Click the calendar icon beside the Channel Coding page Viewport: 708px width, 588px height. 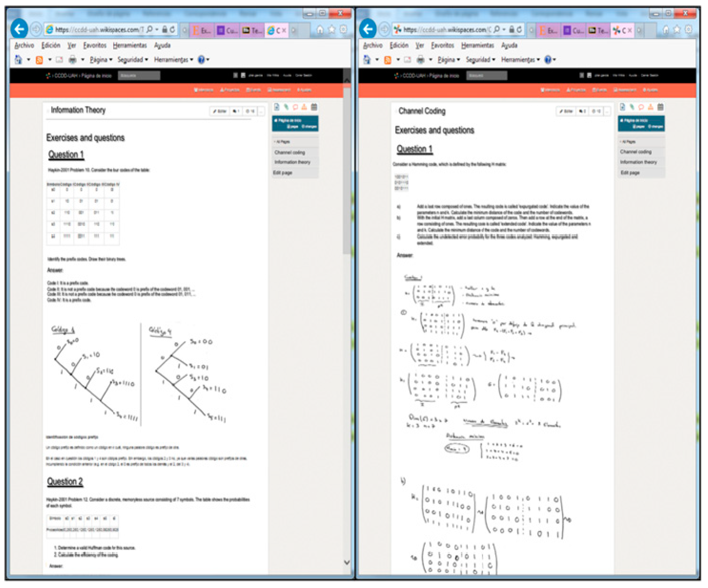[660, 107]
